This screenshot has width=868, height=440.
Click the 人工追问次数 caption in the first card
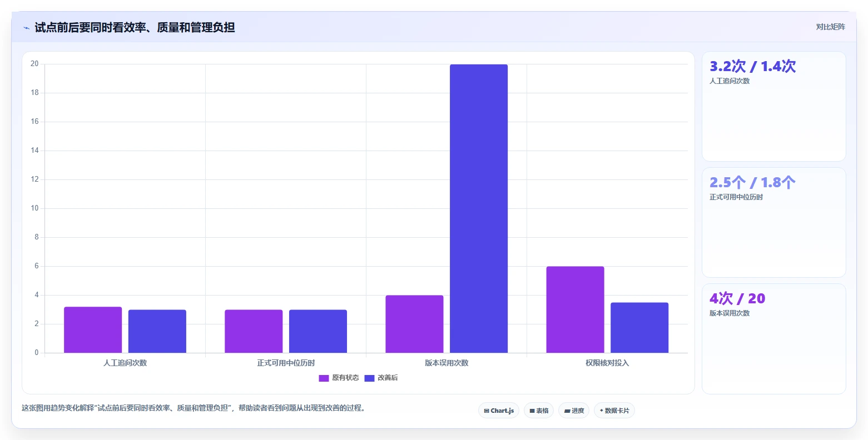pos(730,81)
